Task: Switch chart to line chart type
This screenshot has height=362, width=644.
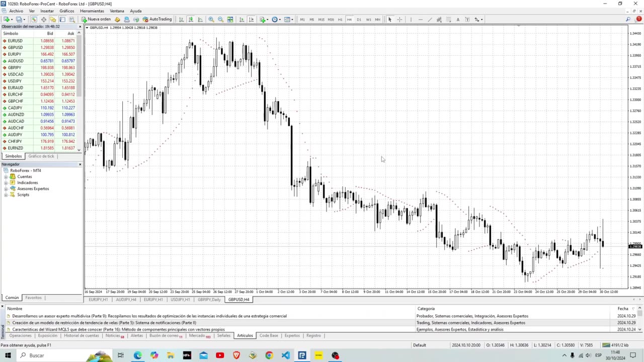Action: point(200,19)
